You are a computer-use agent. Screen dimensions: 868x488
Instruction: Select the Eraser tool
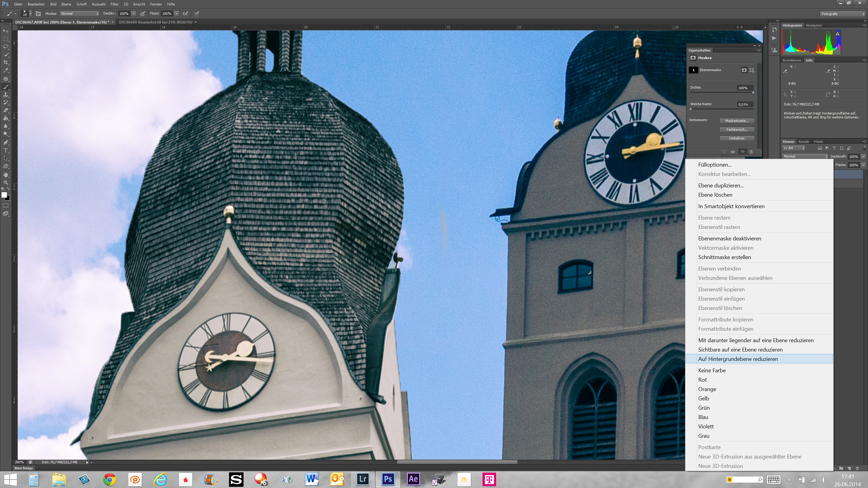[x=6, y=111]
